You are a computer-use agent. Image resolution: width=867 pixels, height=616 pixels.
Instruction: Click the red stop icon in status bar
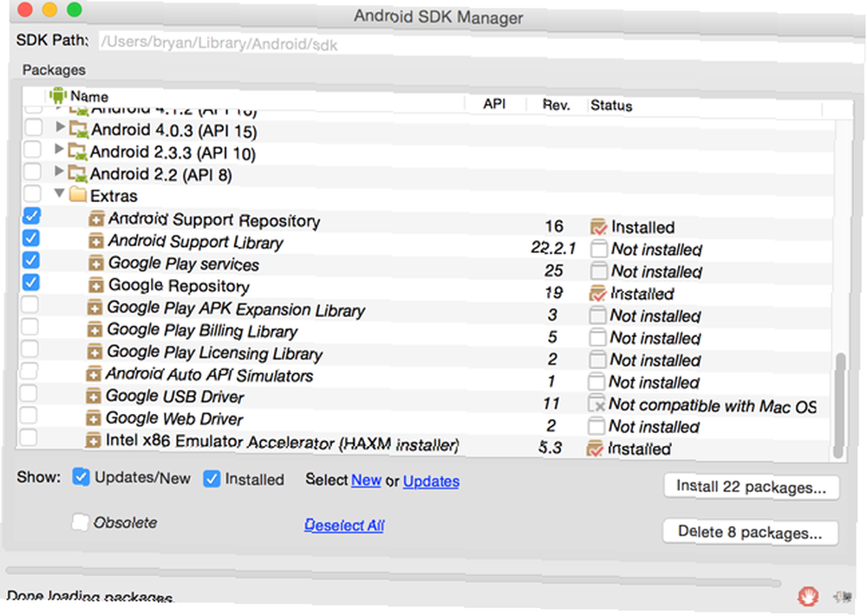808,596
